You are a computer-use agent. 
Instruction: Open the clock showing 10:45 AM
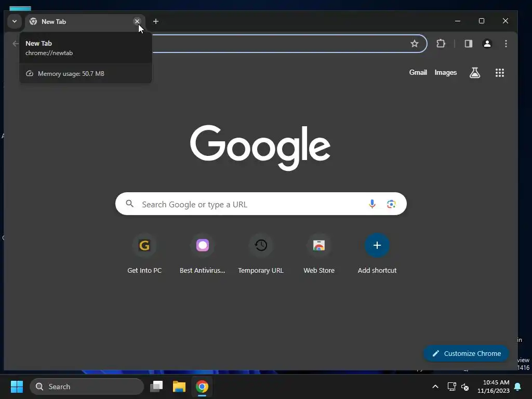pyautogui.click(x=494, y=387)
